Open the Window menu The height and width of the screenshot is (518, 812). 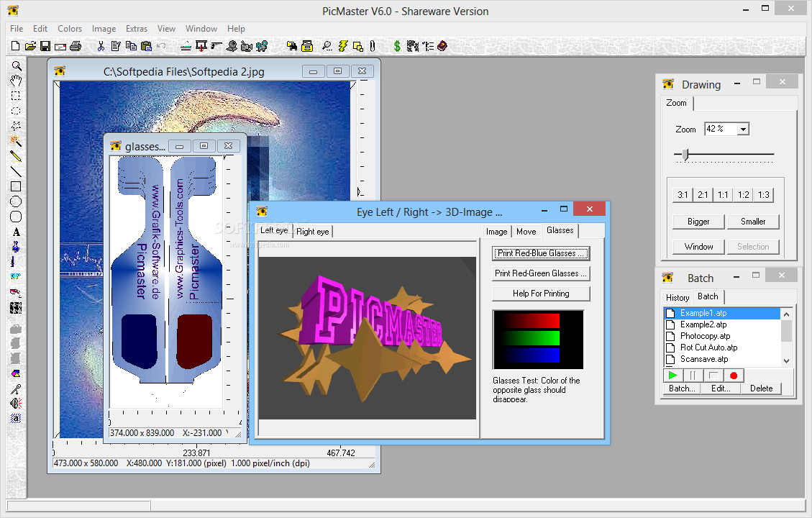pyautogui.click(x=201, y=29)
